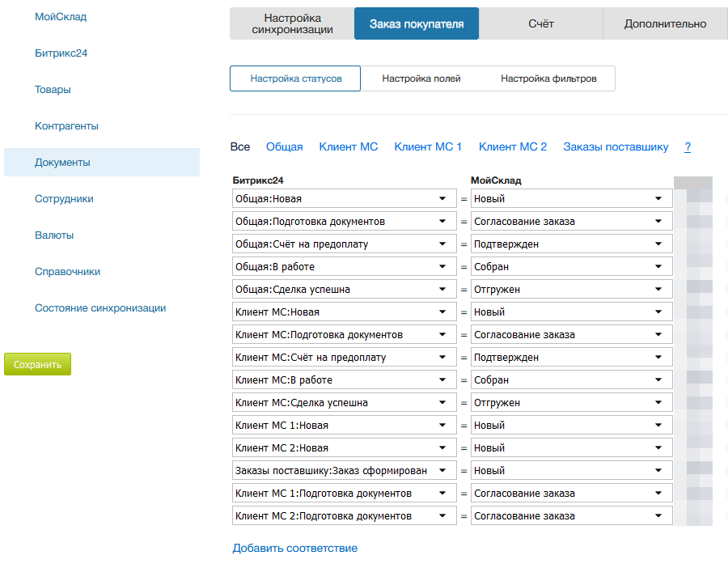Select the Настройка полей sub-tab
The image size is (728, 568).
421,78
